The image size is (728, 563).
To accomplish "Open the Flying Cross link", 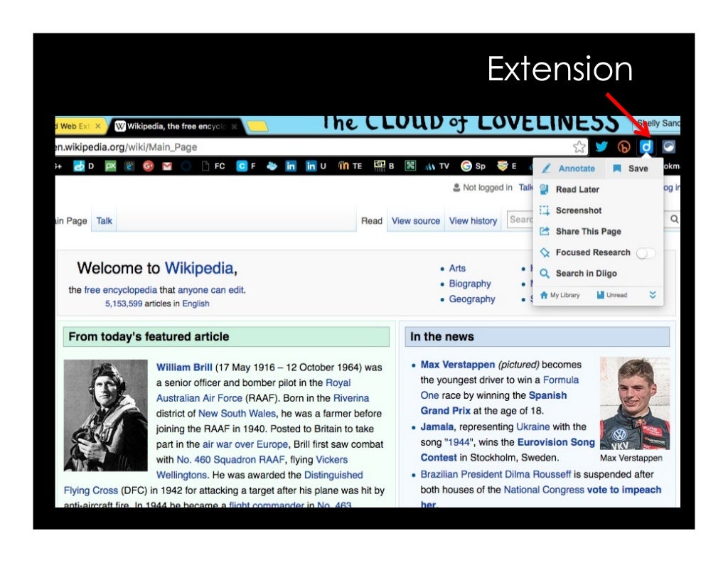I will (x=91, y=490).
